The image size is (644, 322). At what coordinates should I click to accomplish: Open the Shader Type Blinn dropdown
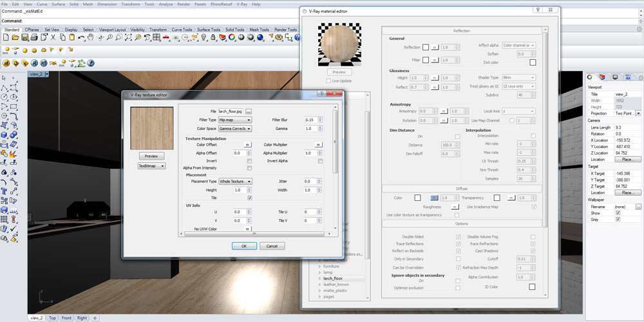[518, 78]
